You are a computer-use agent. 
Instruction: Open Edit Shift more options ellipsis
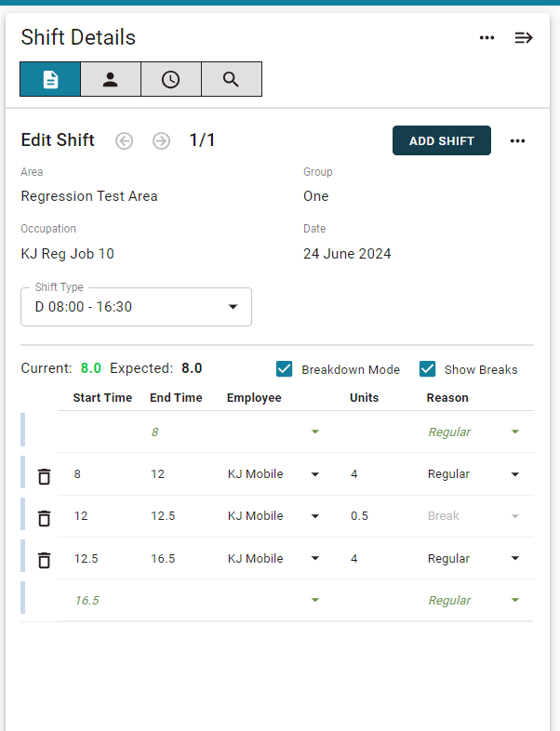click(517, 140)
